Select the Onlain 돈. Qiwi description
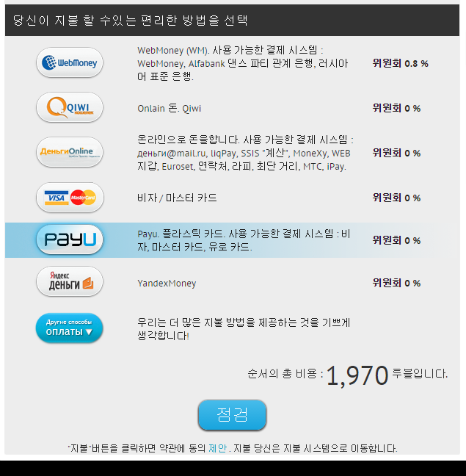This screenshot has width=466, height=476. click(170, 109)
